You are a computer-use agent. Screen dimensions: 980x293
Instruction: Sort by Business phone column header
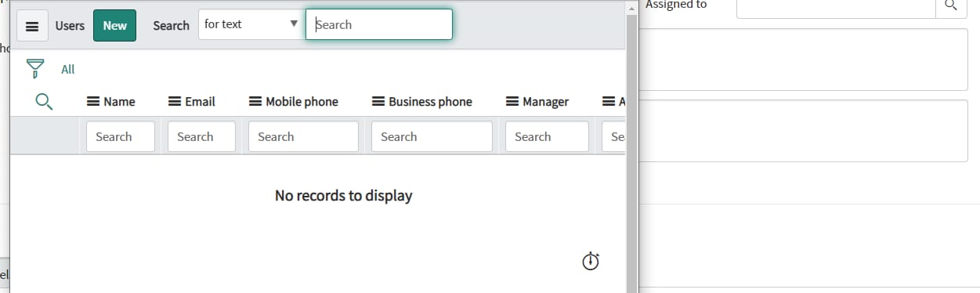tap(430, 102)
